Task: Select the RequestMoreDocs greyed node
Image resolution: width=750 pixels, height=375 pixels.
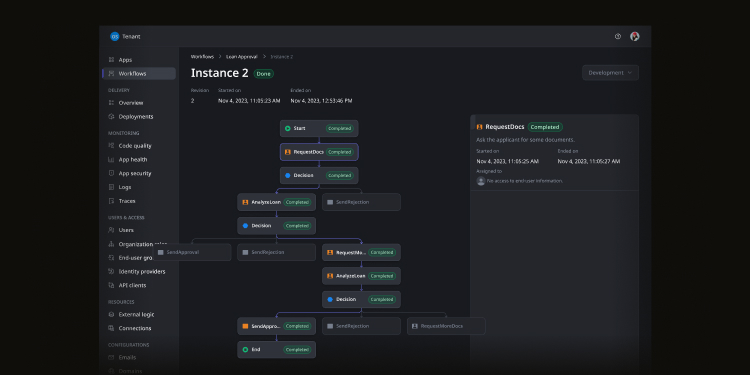Action: click(x=446, y=326)
